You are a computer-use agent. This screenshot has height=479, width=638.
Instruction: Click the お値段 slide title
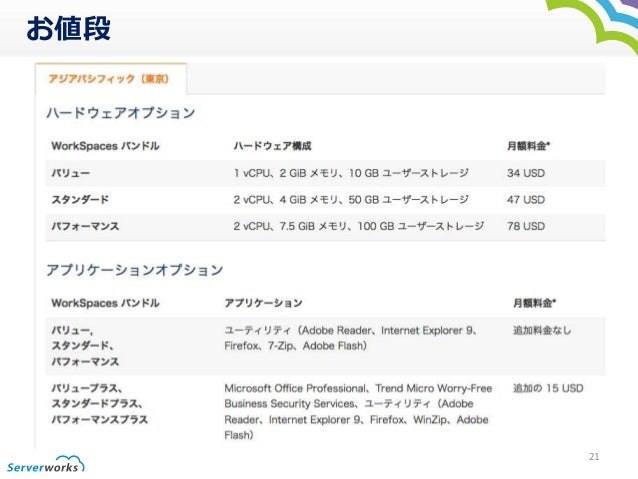pos(68,28)
